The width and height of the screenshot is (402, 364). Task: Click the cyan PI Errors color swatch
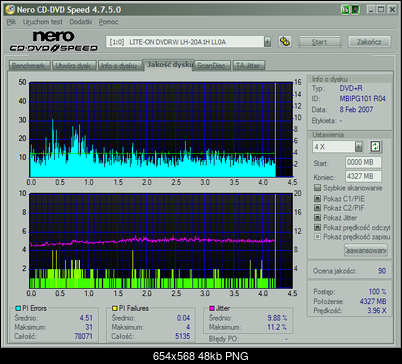[18, 308]
